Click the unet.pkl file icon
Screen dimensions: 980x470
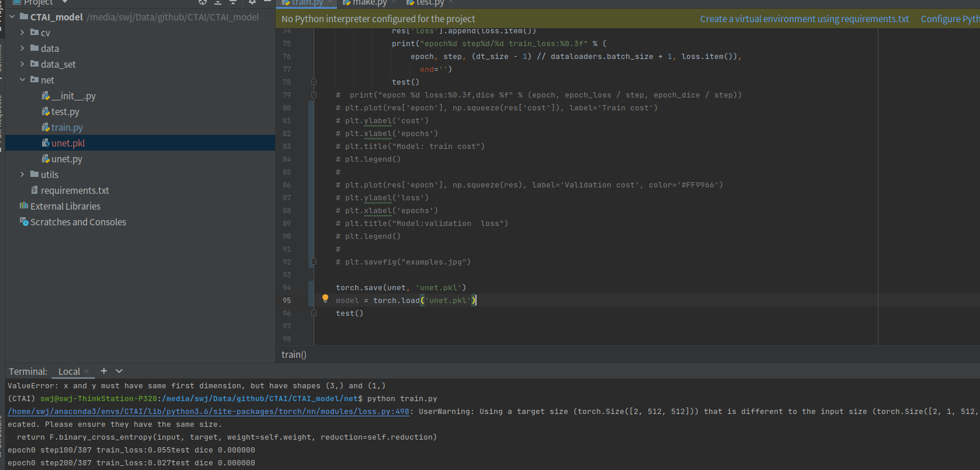pyautogui.click(x=46, y=143)
